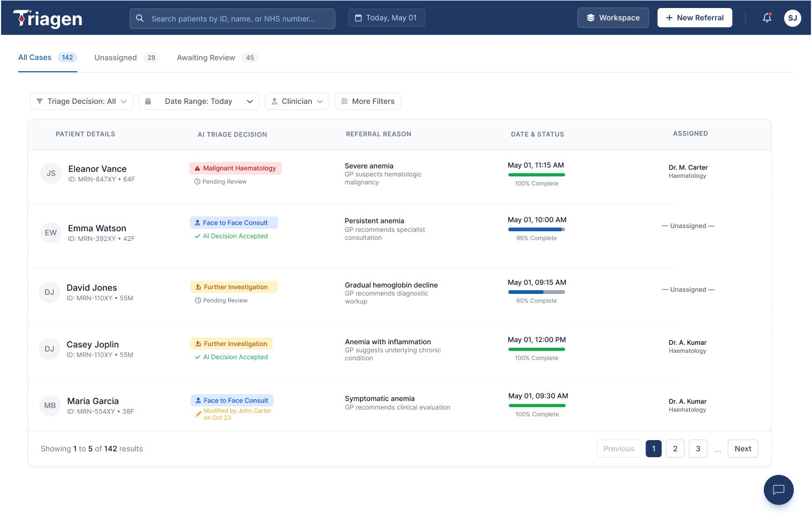
Task: Go to page 3
Action: click(x=698, y=449)
